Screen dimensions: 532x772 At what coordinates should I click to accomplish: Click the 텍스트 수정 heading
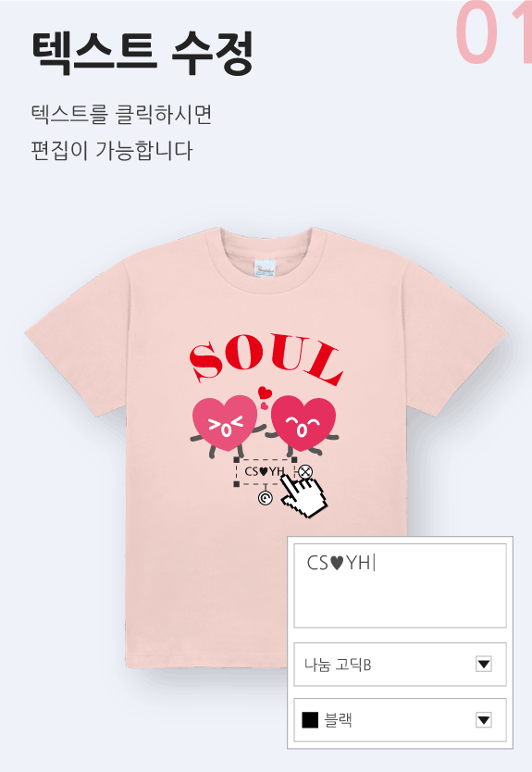[x=142, y=53]
